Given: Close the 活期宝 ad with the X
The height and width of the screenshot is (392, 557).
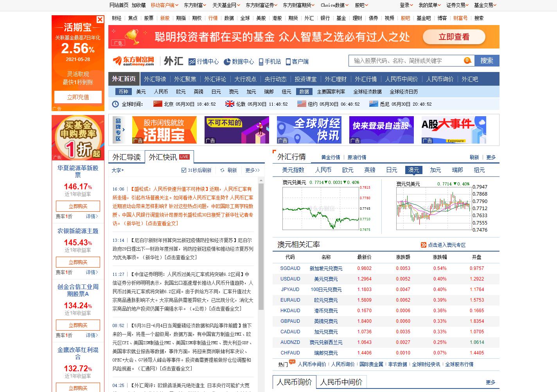Looking at the screenshot, I should point(100,20).
